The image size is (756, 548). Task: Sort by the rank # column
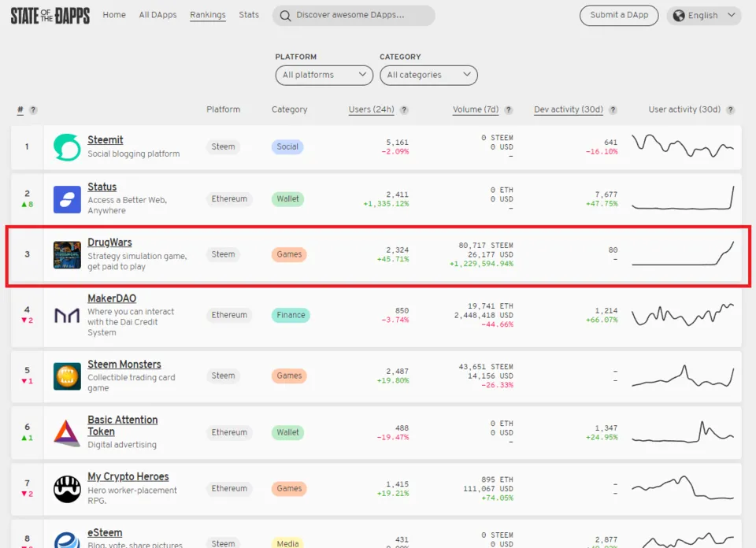(20, 110)
